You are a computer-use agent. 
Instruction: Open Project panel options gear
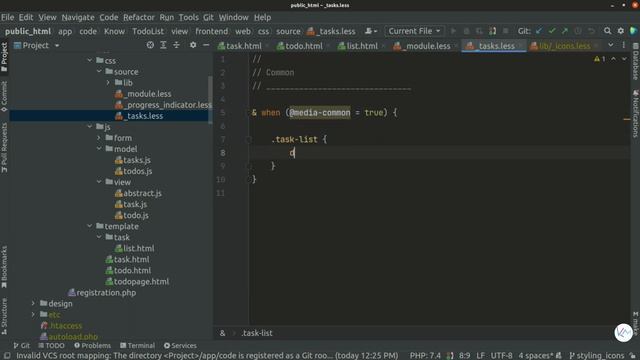193,45
